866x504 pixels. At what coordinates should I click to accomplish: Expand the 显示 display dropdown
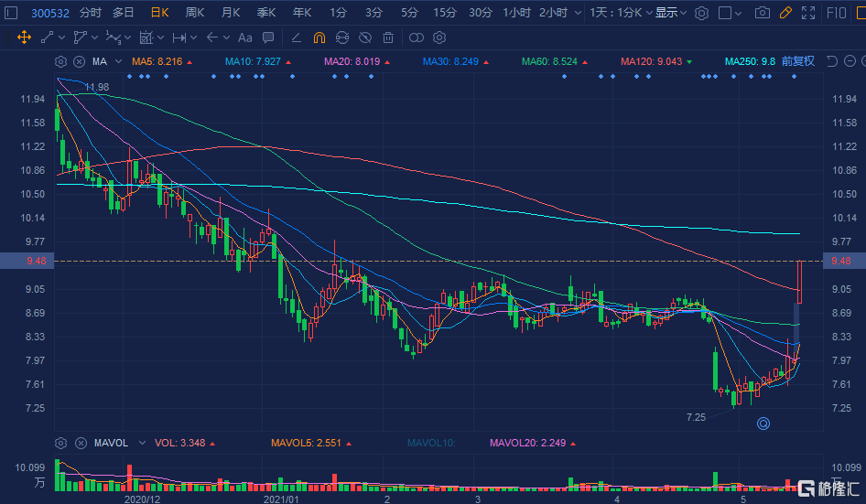(671, 13)
